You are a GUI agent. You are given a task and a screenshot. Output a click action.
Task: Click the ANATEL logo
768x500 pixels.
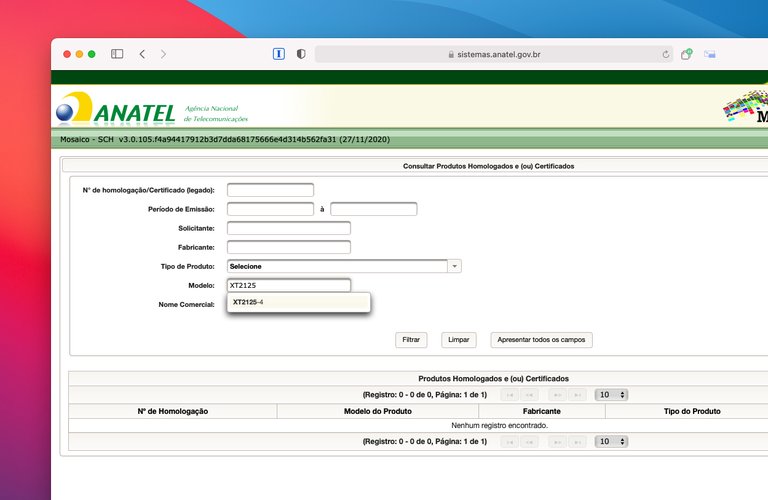coord(116,108)
